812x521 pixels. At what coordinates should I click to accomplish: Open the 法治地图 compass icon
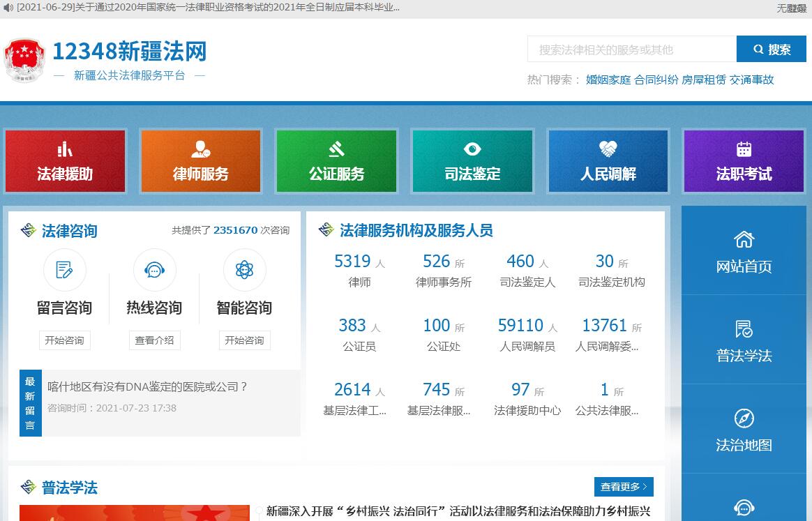[x=744, y=418]
